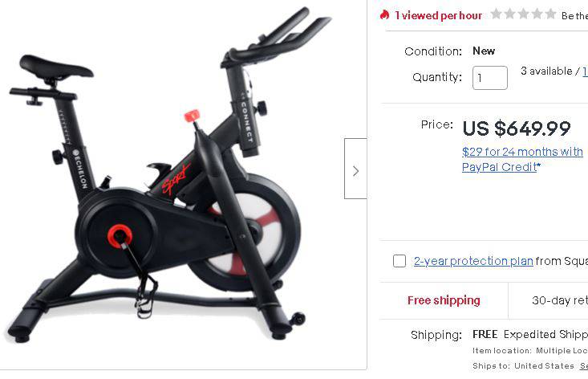Viewport: 588px width, 379px height.
Task: Select the first rating star
Action: coord(496,14)
